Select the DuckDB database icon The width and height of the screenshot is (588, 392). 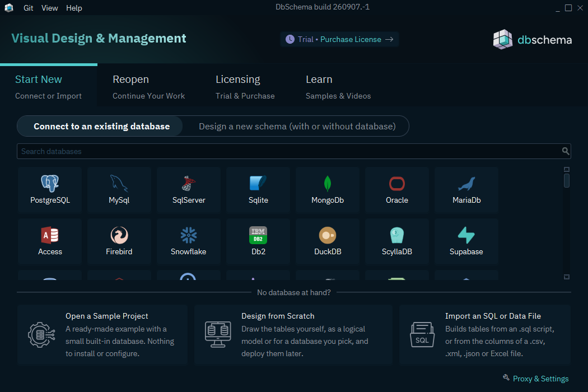(x=328, y=235)
